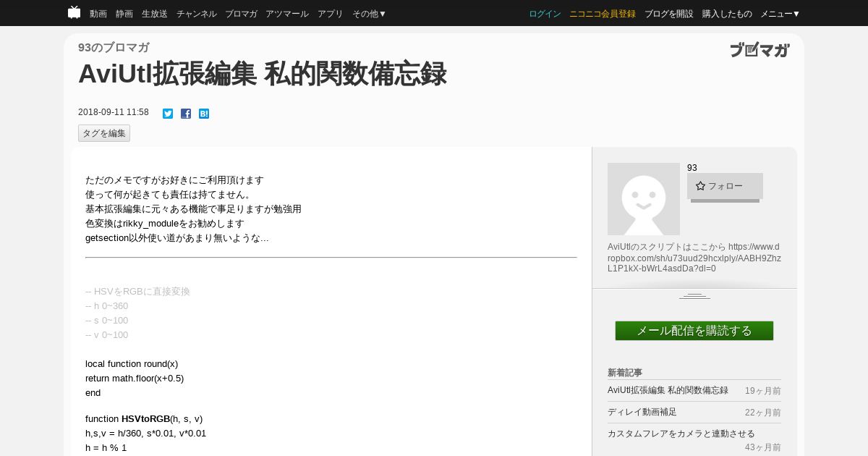The width and height of the screenshot is (868, 456).
Task: Click comment line -- v 0~100
Action: pyautogui.click(x=106, y=335)
